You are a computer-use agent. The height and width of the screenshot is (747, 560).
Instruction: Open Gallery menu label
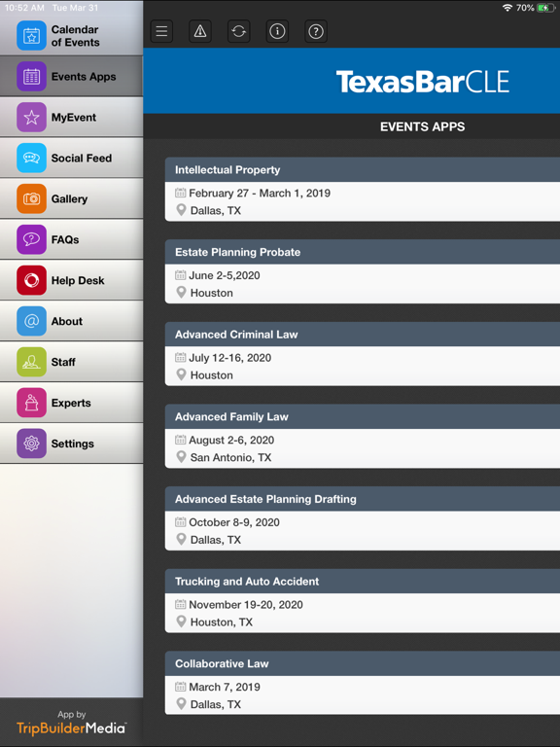point(70,199)
